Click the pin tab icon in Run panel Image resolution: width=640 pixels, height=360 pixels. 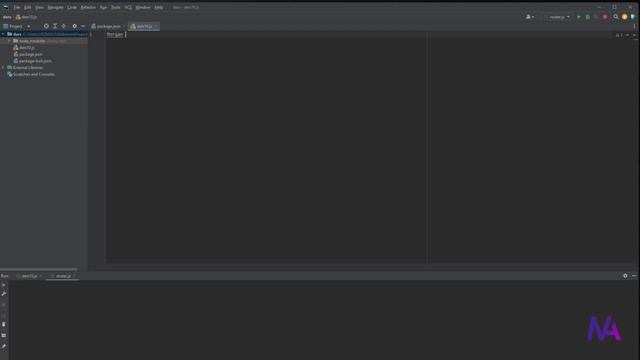(x=4, y=346)
